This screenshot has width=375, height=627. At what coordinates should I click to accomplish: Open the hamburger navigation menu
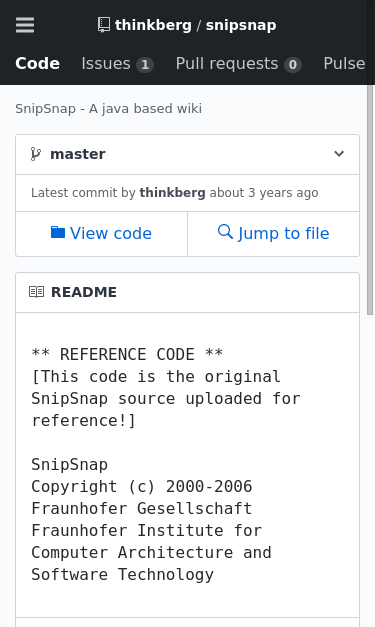[25, 25]
